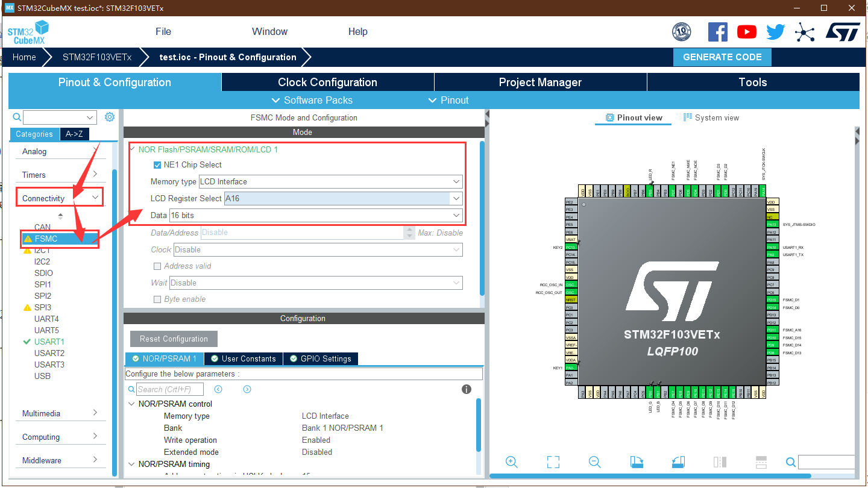
Task: Click the GENERATE CODE button
Action: pos(722,57)
